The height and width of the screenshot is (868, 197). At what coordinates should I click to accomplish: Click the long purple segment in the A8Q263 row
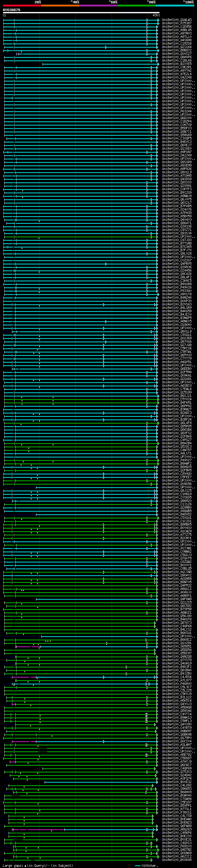point(38,830)
